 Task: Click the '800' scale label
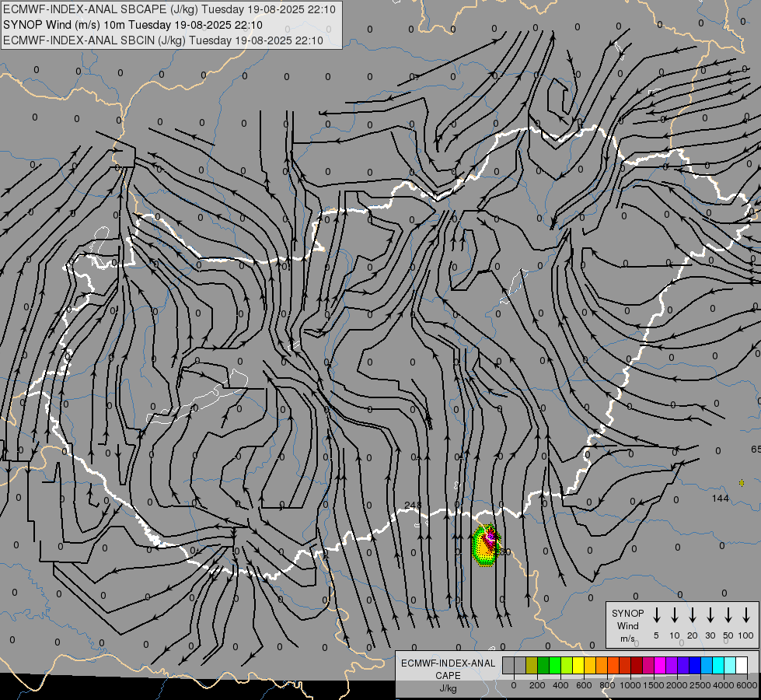pyautogui.click(x=607, y=685)
